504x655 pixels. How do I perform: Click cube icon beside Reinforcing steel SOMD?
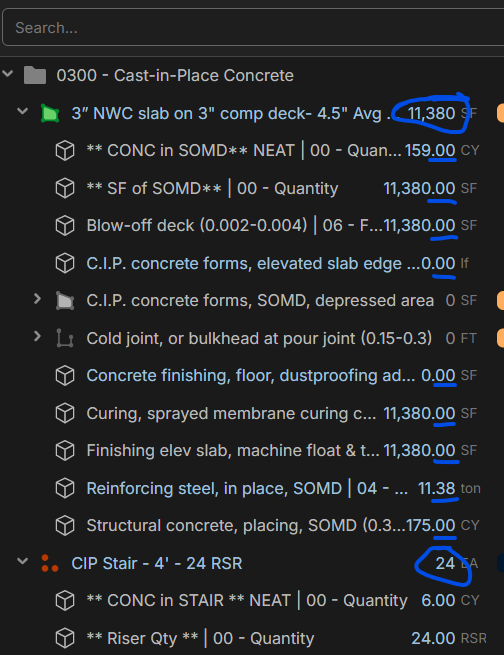65,488
